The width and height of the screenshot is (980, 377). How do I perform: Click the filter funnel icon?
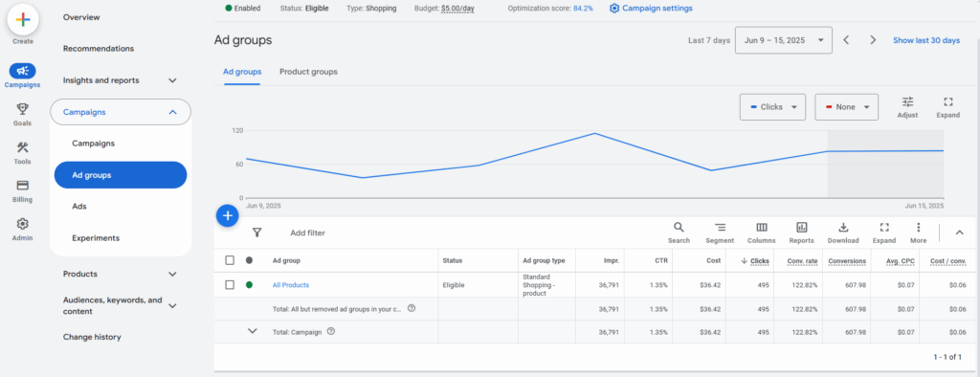click(256, 233)
